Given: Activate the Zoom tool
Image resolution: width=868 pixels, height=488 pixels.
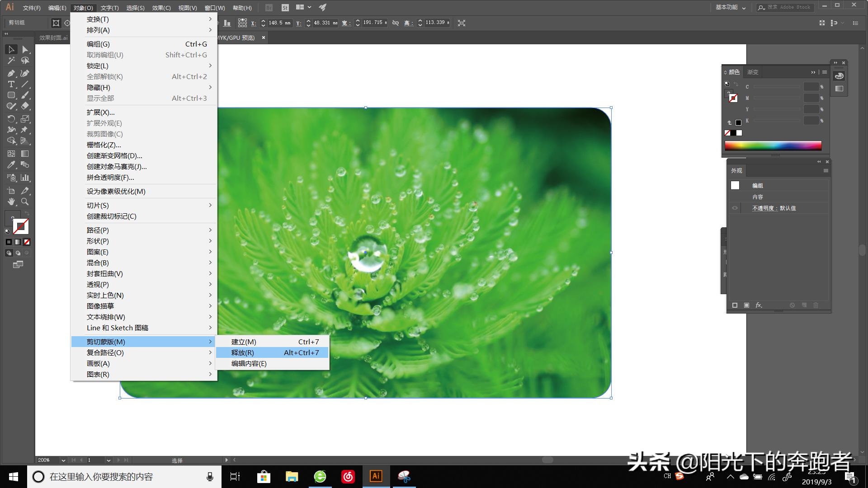Looking at the screenshot, I should [x=25, y=202].
